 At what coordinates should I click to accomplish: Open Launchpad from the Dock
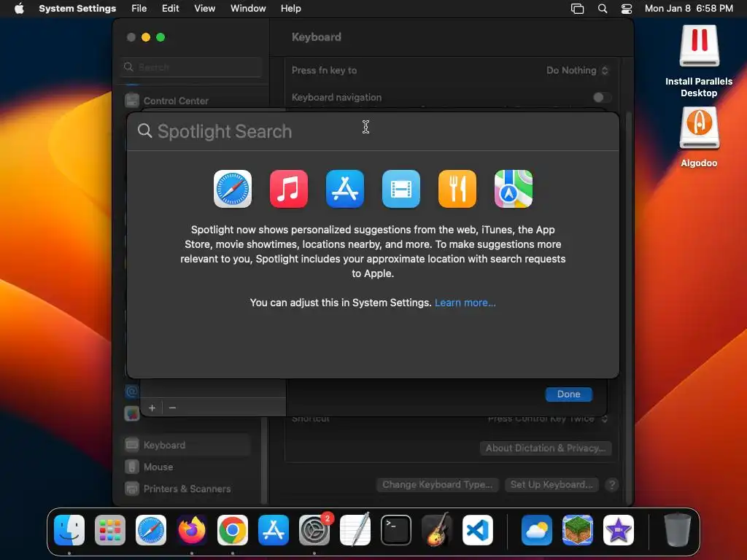[x=110, y=530]
